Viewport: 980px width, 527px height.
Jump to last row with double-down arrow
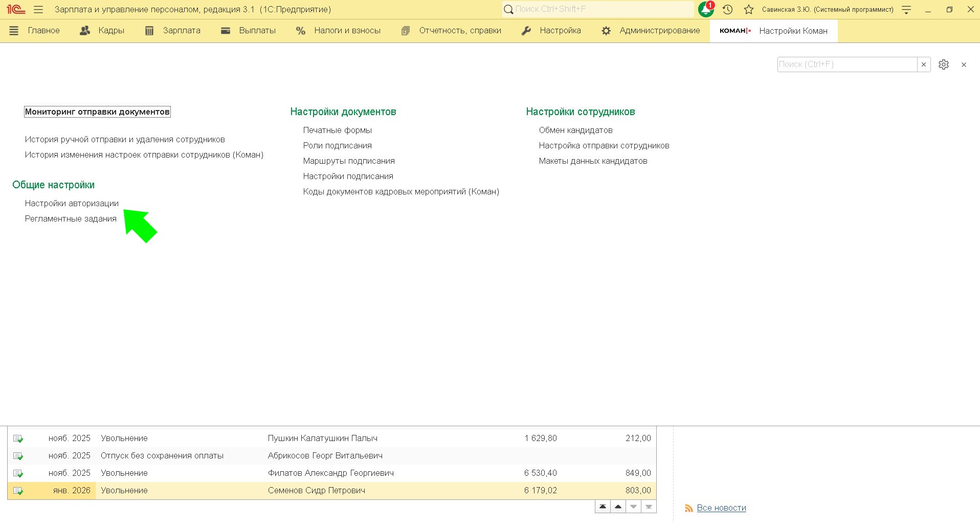[x=649, y=507]
